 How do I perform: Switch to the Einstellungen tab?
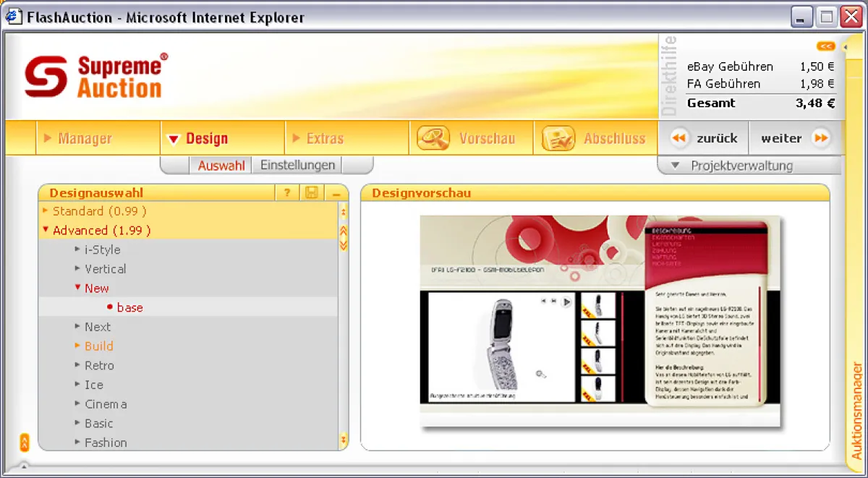(x=297, y=165)
